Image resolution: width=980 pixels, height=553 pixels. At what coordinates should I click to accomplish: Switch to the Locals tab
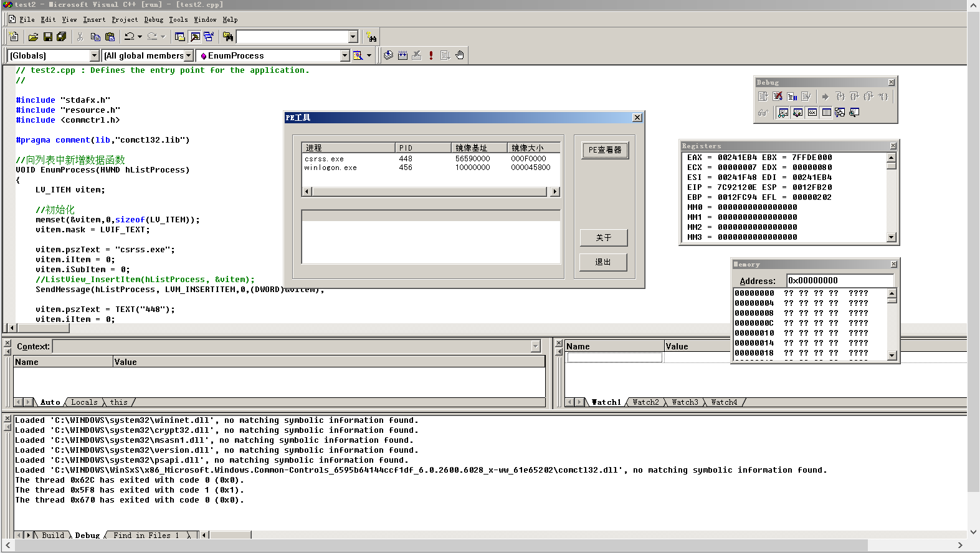(84, 402)
